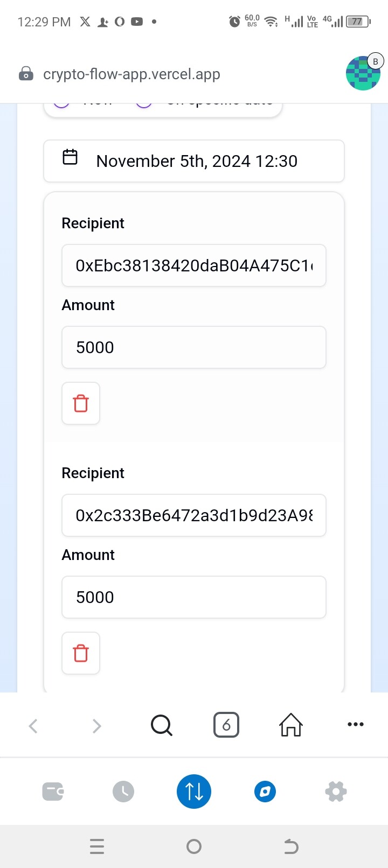Go to the browser home page icon
The width and height of the screenshot is (388, 868).
point(291,725)
